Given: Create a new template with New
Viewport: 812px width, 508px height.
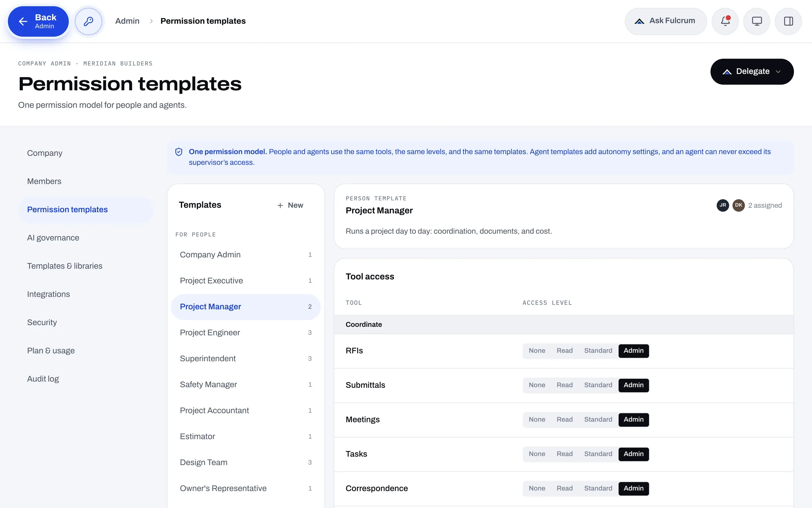Looking at the screenshot, I should coord(290,205).
